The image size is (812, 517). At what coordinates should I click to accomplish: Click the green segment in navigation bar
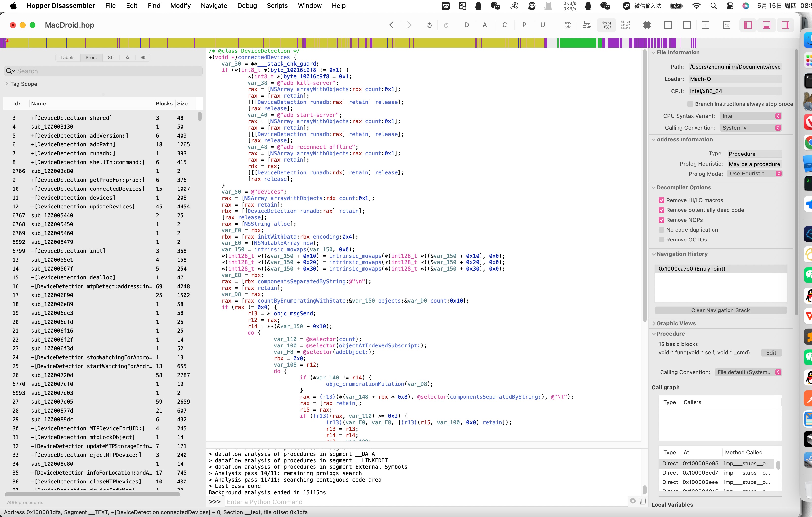(x=578, y=43)
